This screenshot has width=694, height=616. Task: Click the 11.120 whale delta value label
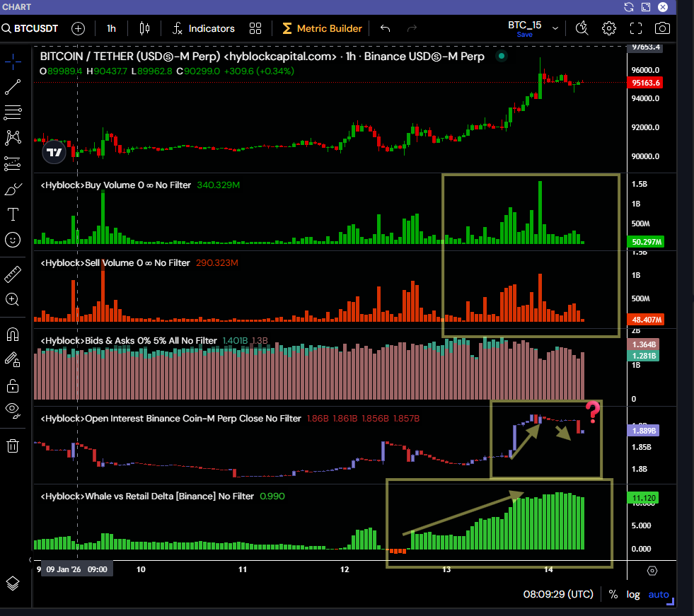643,498
